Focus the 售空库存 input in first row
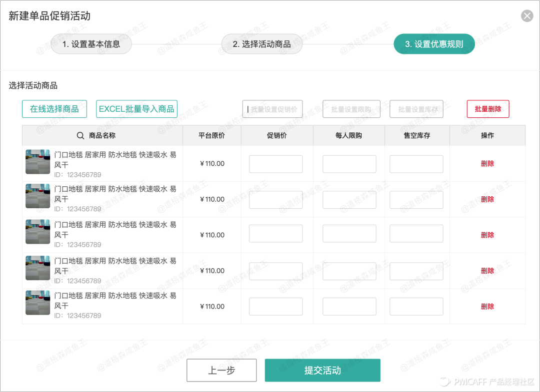 (x=416, y=164)
